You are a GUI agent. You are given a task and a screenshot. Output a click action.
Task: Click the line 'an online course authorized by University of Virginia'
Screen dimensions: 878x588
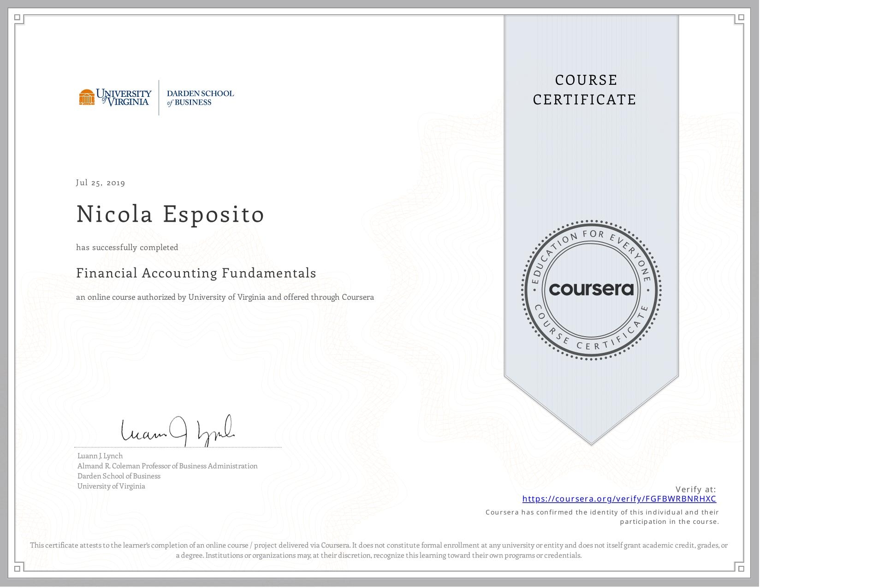[225, 297]
